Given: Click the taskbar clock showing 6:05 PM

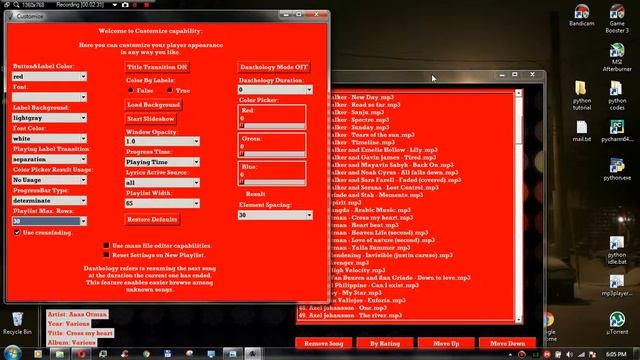Looking at the screenshot, I should pos(616,354).
